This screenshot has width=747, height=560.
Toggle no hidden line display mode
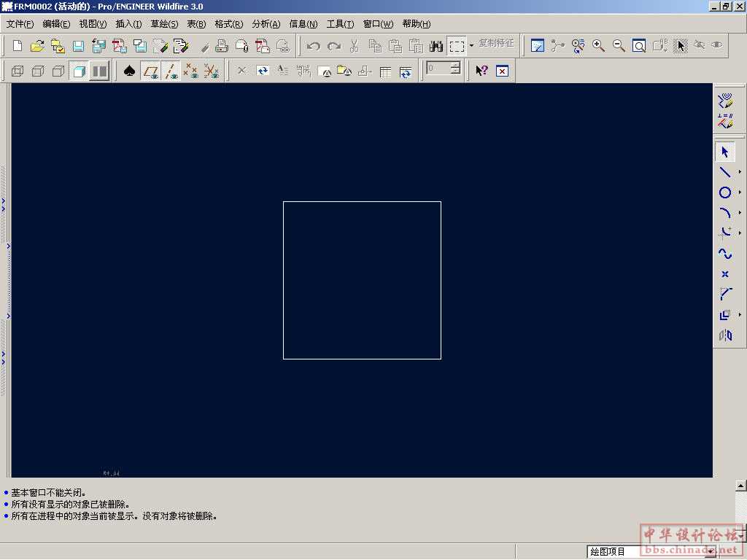tap(58, 71)
